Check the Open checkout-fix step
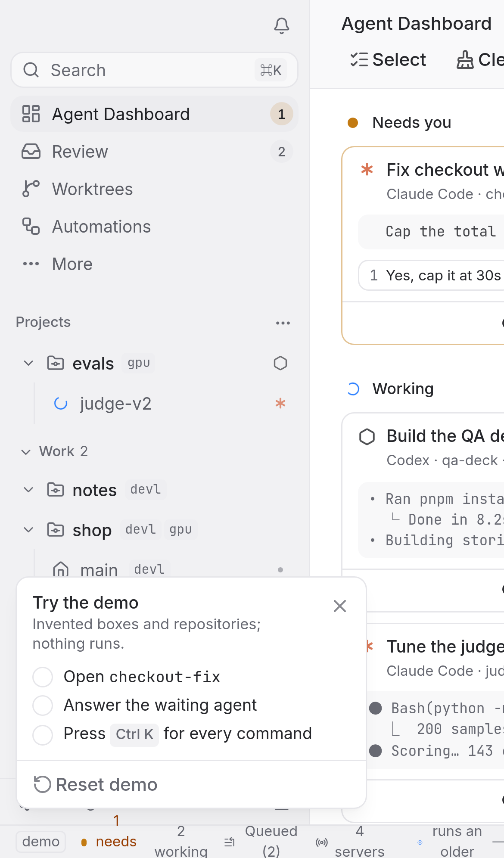This screenshot has height=858, width=504. click(x=43, y=677)
